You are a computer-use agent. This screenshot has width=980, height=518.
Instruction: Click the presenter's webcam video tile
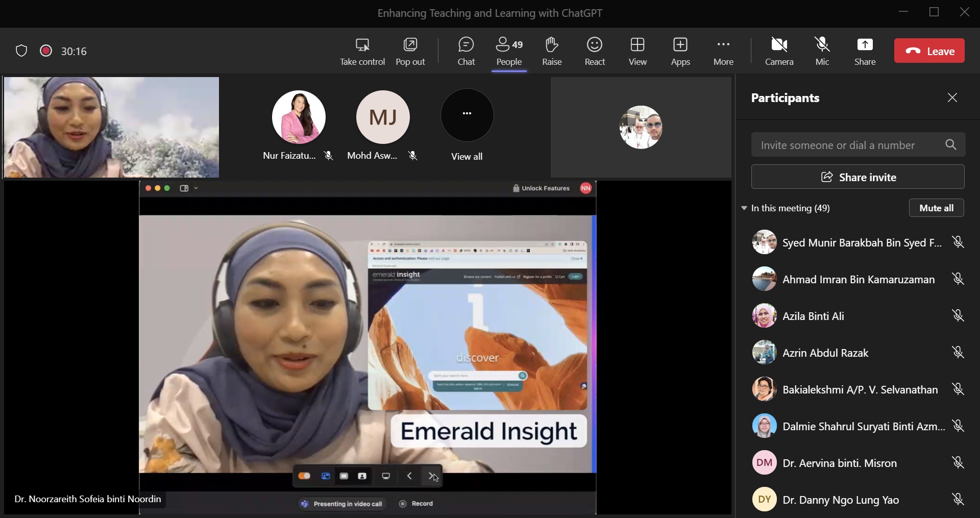click(x=111, y=127)
